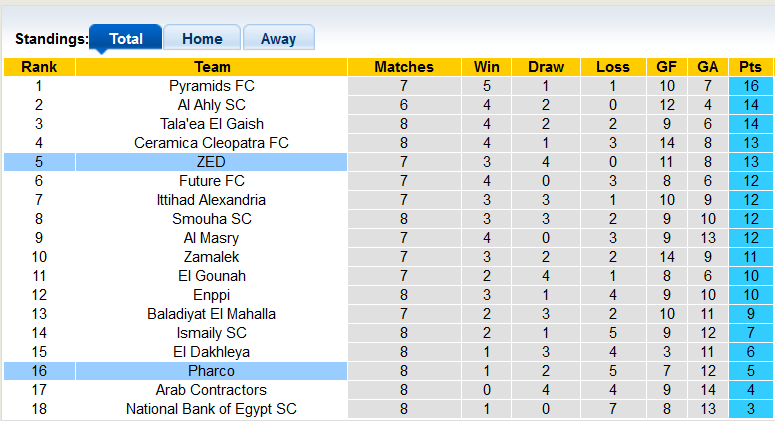Click the GF column header
The image size is (775, 421).
666,67
